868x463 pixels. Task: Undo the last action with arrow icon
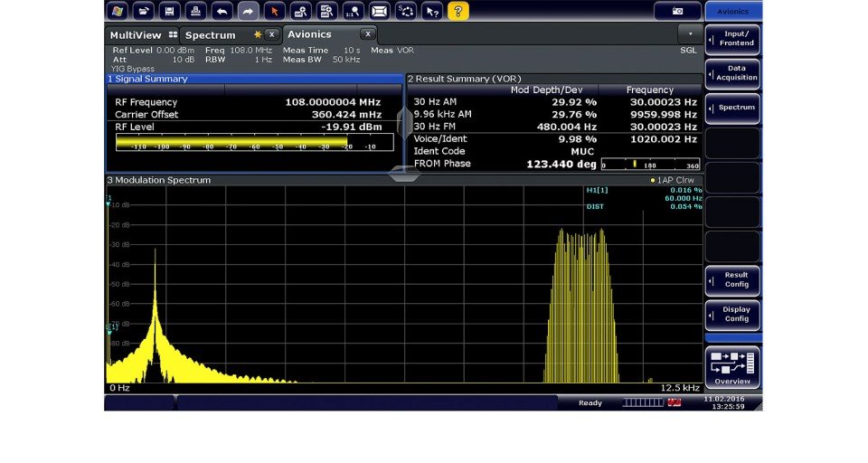coord(222,11)
